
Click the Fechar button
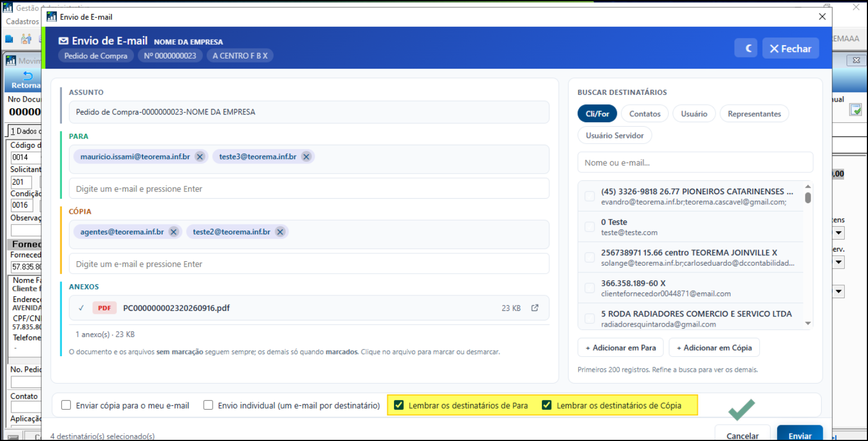click(x=790, y=49)
